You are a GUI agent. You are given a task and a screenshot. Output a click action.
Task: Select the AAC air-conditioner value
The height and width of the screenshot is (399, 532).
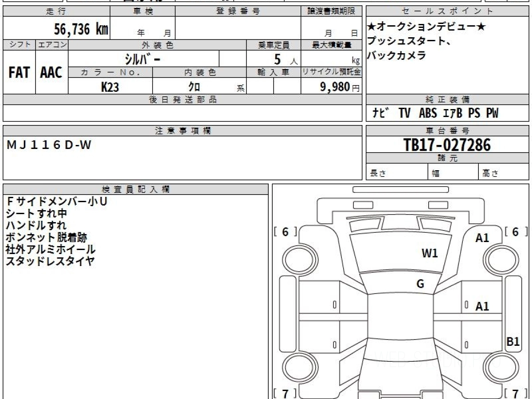[51, 72]
